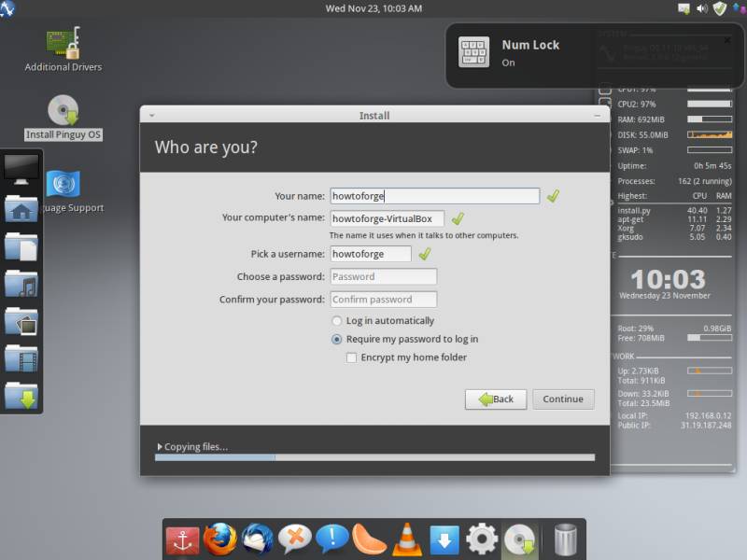Click the 'Wednesday 23 November' date text
This screenshot has height=560, width=747.
tap(665, 296)
